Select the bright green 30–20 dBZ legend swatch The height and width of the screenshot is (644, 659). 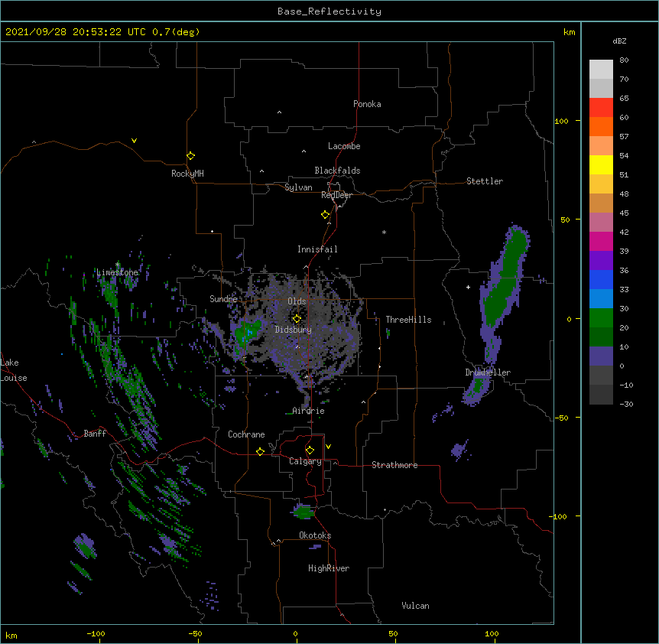point(601,318)
